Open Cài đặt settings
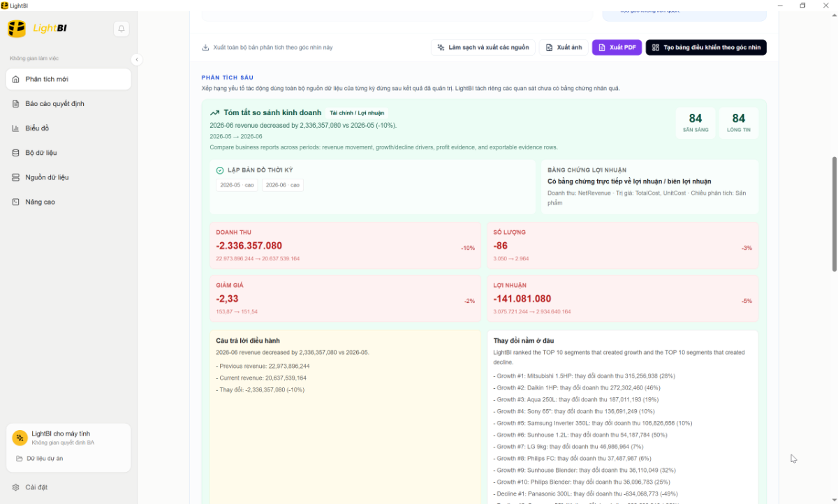The width and height of the screenshot is (838, 504). [x=68, y=487]
